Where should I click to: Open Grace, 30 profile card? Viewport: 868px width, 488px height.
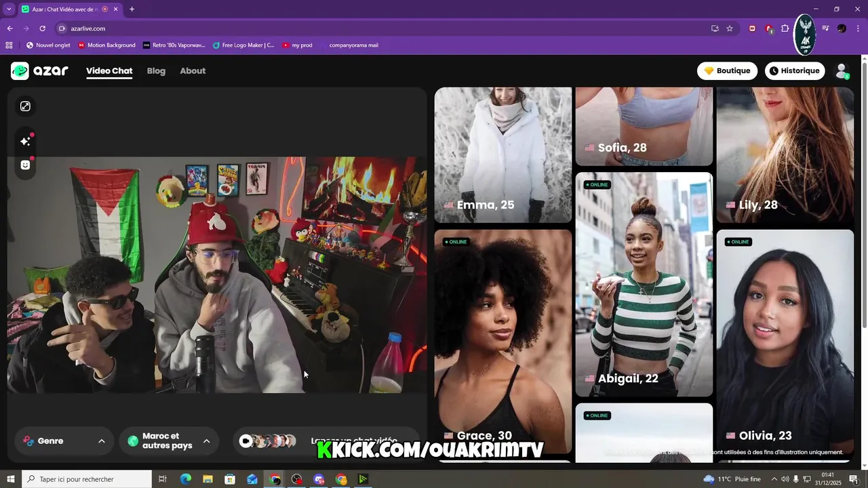click(503, 341)
